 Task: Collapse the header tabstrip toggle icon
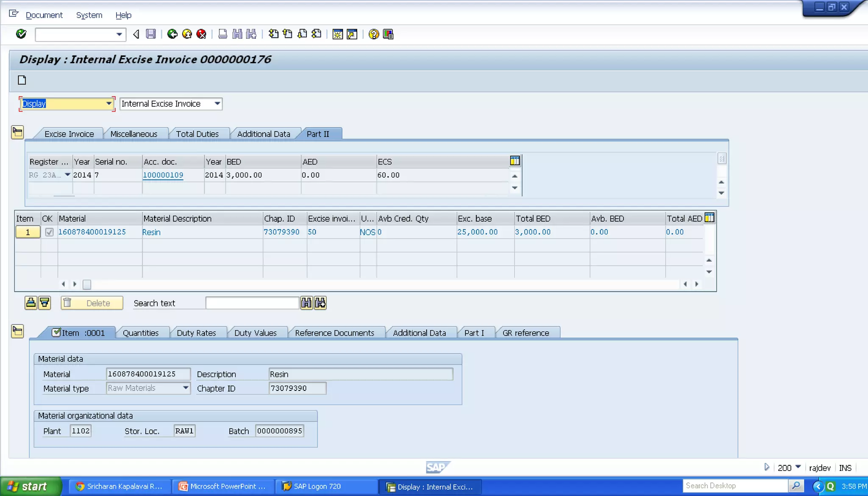point(17,132)
